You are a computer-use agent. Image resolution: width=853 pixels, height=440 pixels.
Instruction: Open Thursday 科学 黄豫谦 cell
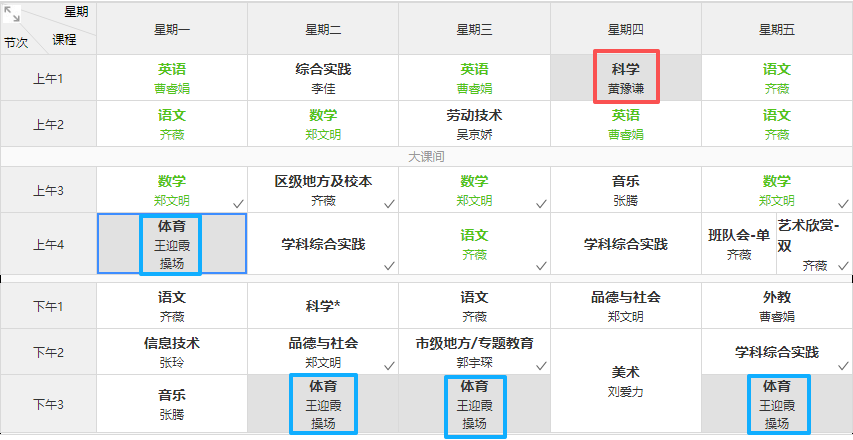626,78
